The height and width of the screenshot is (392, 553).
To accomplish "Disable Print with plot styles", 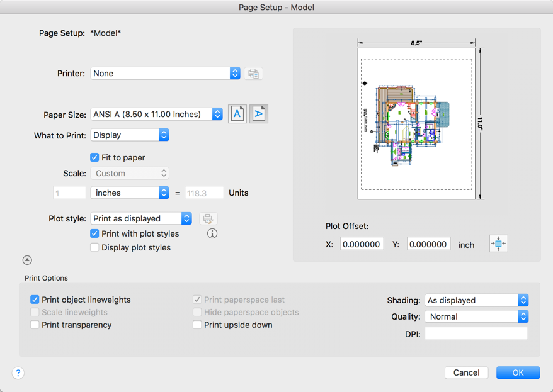I will click(94, 233).
